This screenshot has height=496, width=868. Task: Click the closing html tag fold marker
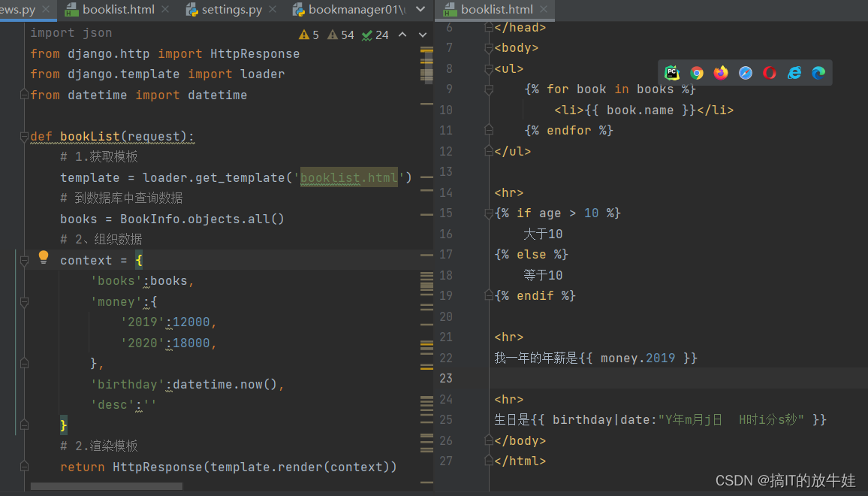(x=488, y=461)
